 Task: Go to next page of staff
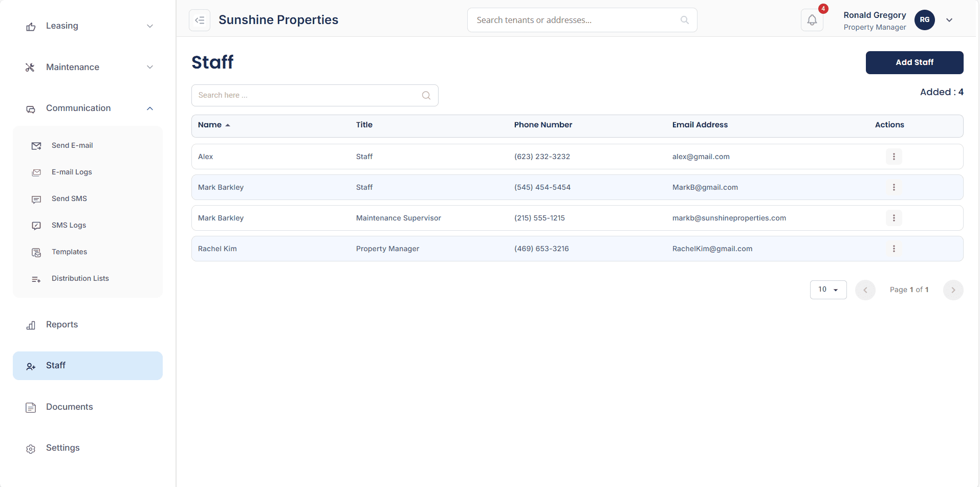coord(953,290)
